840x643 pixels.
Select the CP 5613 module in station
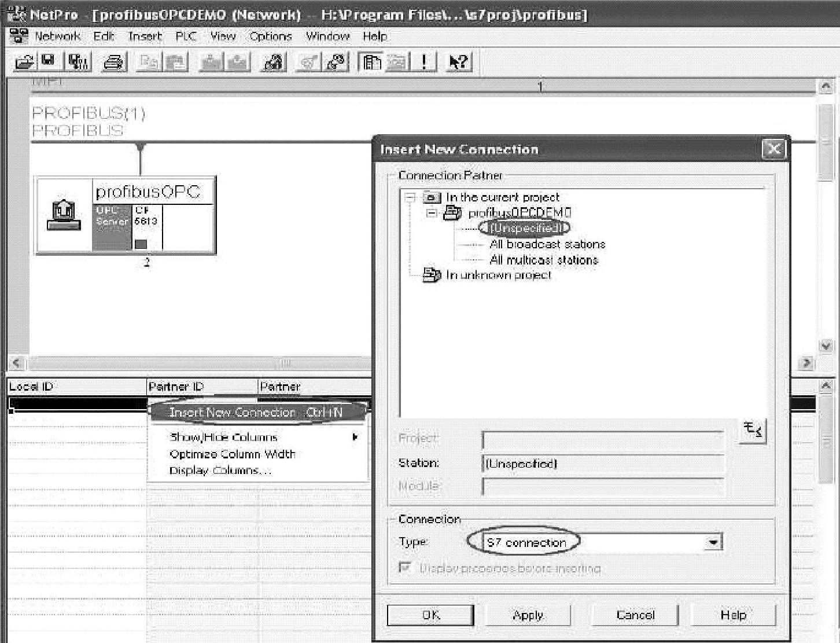coord(148,227)
